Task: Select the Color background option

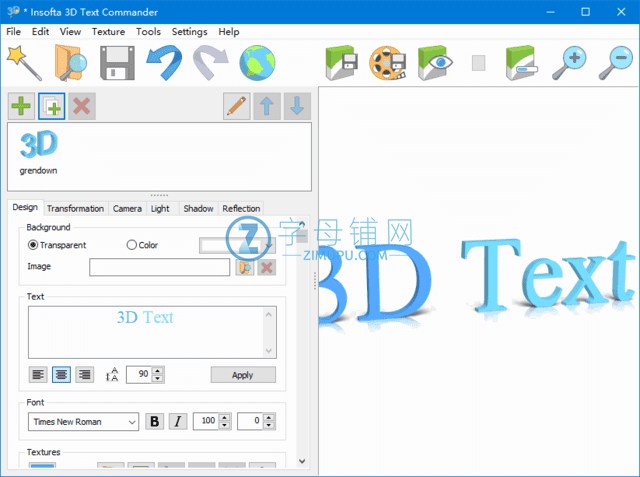Action: (132, 245)
